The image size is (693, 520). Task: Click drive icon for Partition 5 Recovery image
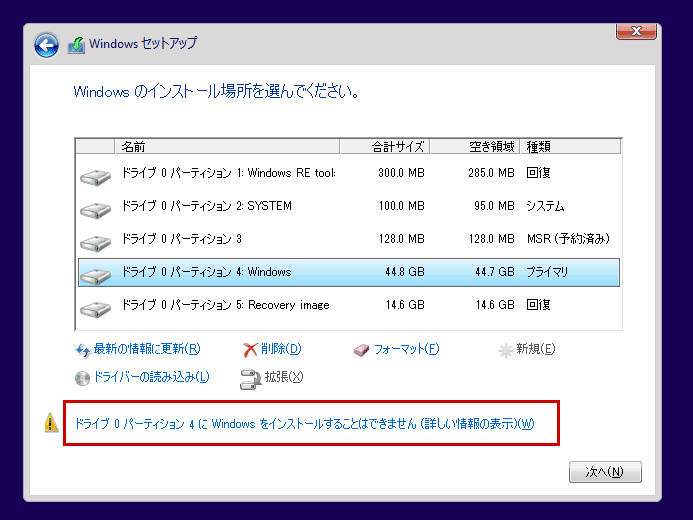click(x=95, y=309)
